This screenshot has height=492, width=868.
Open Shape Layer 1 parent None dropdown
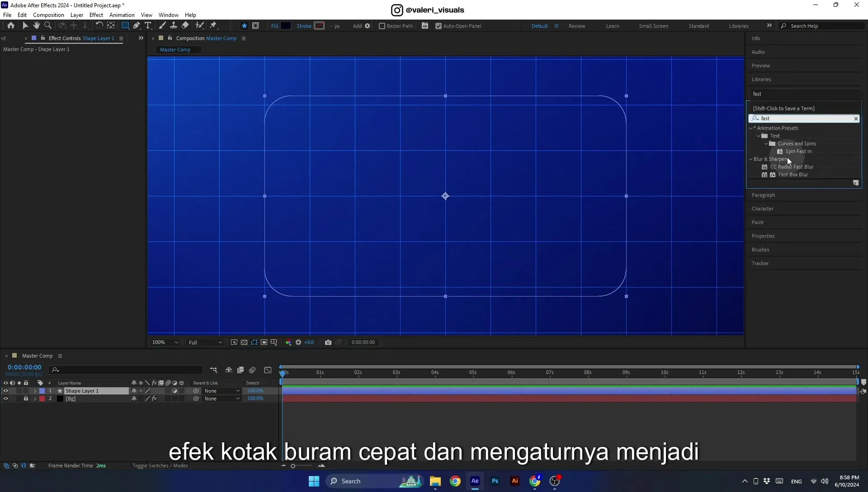click(x=222, y=391)
